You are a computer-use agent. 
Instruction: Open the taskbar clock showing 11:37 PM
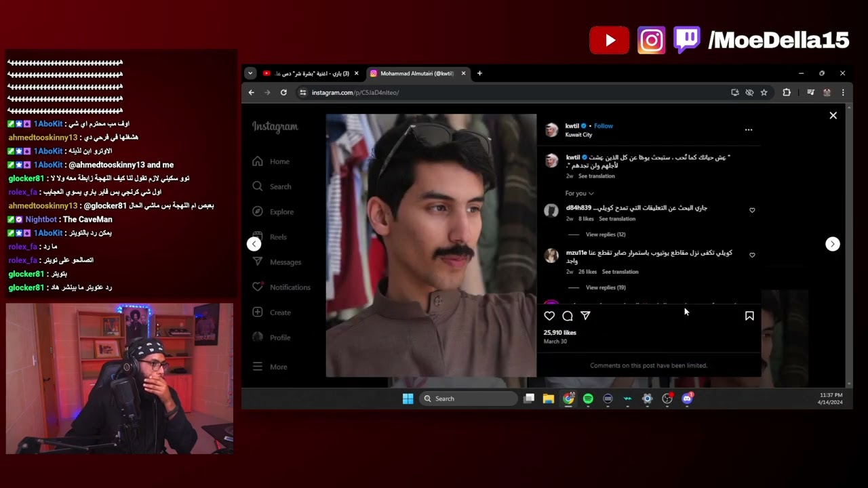point(831,399)
